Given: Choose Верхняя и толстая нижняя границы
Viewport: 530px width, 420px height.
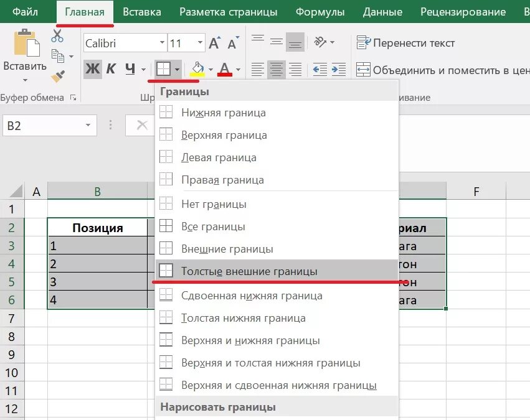Looking at the screenshot, I should point(277,363).
